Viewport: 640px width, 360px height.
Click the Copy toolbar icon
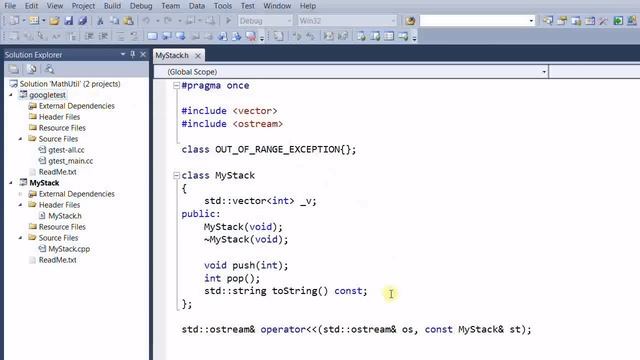(x=114, y=20)
